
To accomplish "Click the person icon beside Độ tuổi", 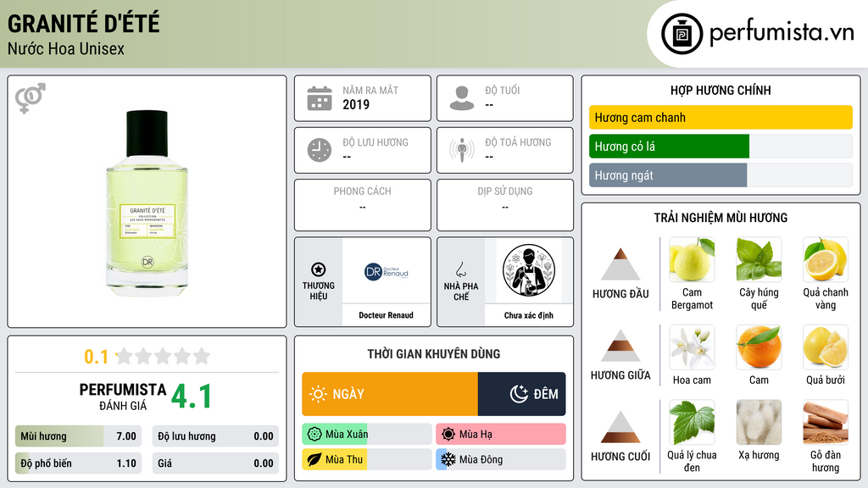I will point(462,98).
